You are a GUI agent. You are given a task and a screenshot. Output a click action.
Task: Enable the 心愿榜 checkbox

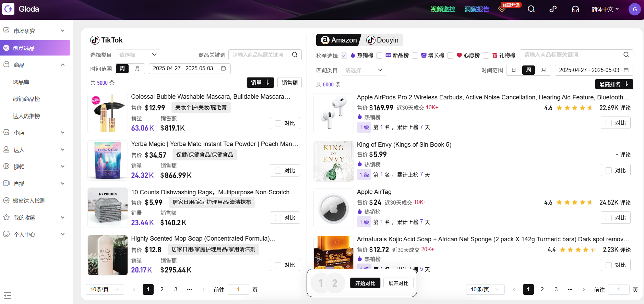(x=450, y=56)
